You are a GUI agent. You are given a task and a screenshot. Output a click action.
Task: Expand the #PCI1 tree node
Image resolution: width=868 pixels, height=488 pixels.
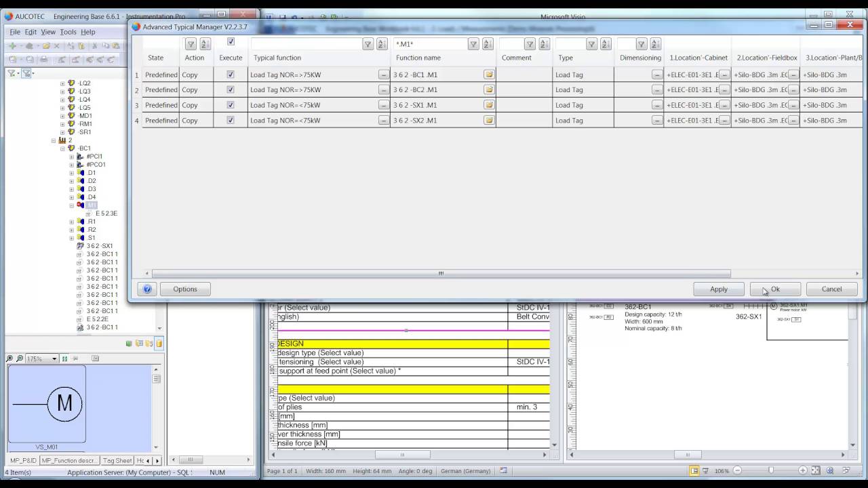[72, 157]
